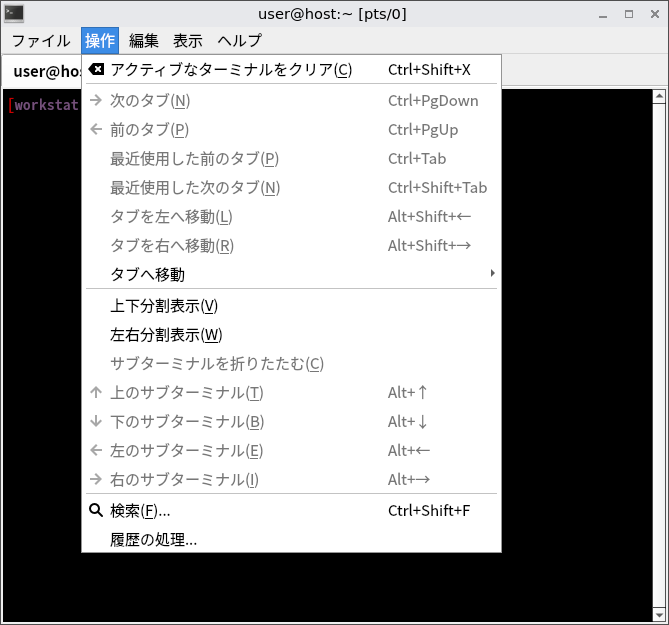
Task: Click the upper subterminal up-arrow icon
Action: (96, 393)
